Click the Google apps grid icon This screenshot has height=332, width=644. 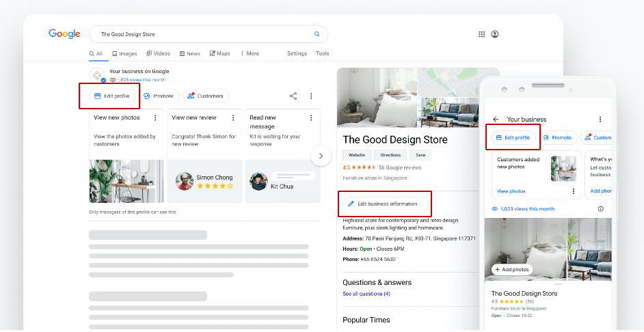pos(482,34)
